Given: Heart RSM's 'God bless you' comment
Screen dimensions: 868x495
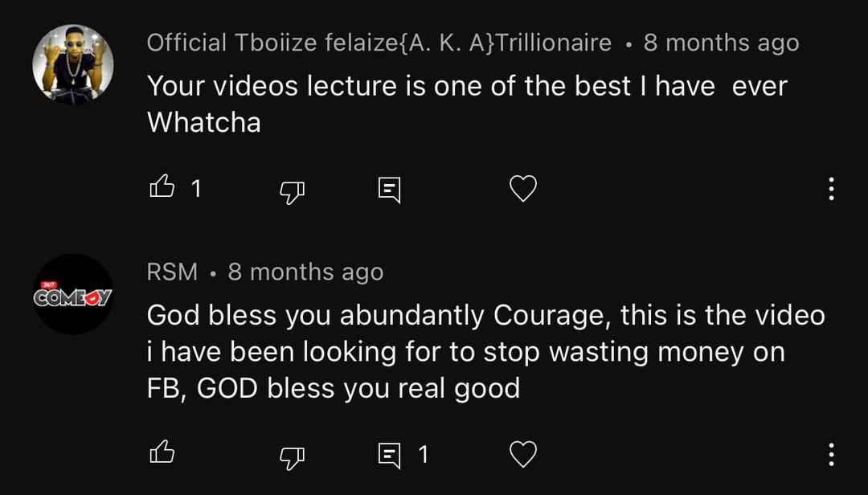Looking at the screenshot, I should point(523,455).
